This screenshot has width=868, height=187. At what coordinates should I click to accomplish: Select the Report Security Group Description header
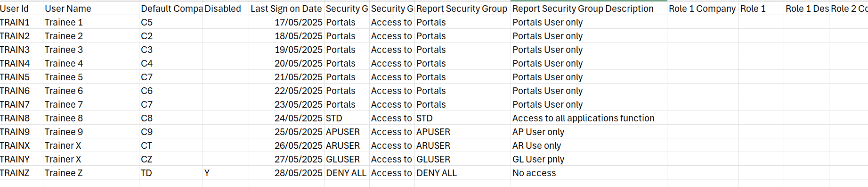(x=589, y=8)
